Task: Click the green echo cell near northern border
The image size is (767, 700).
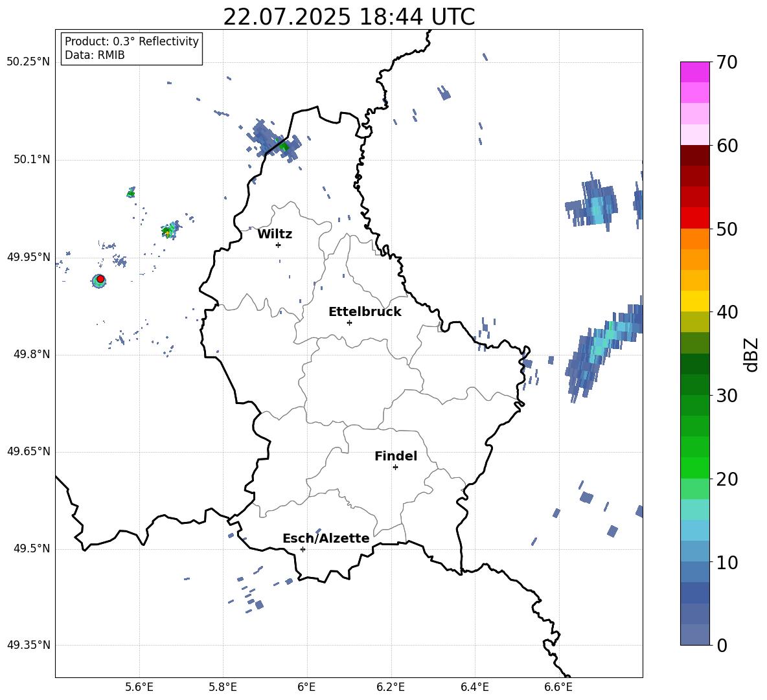Action: 284,146
